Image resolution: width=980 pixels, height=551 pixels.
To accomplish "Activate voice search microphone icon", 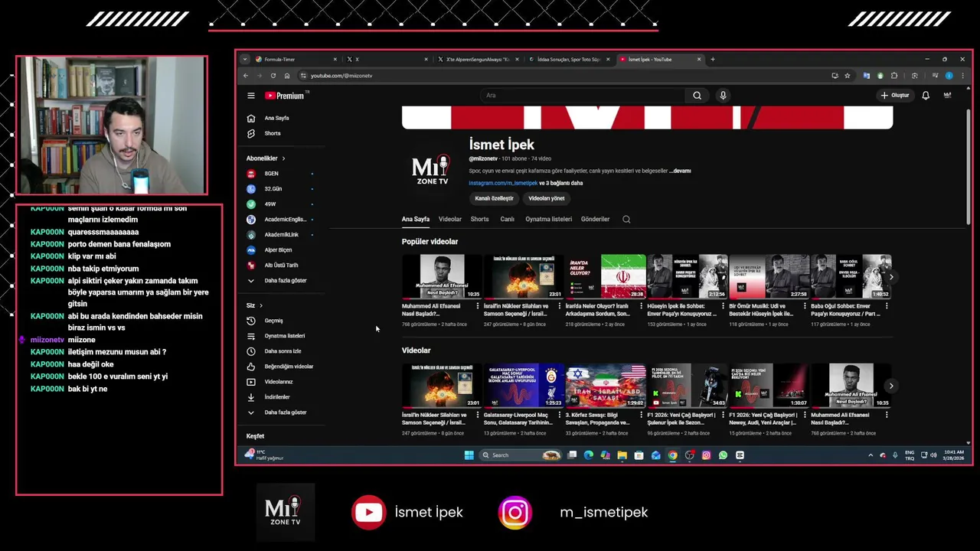I will [x=723, y=96].
